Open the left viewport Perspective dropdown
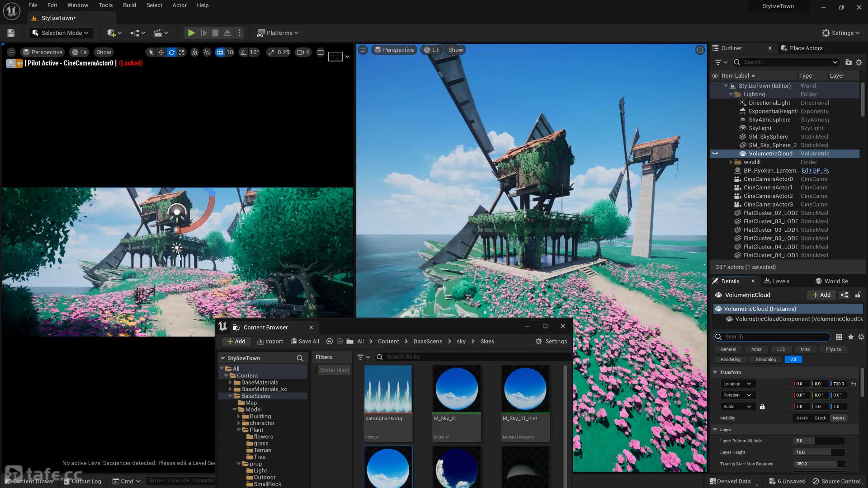 pyautogui.click(x=42, y=52)
